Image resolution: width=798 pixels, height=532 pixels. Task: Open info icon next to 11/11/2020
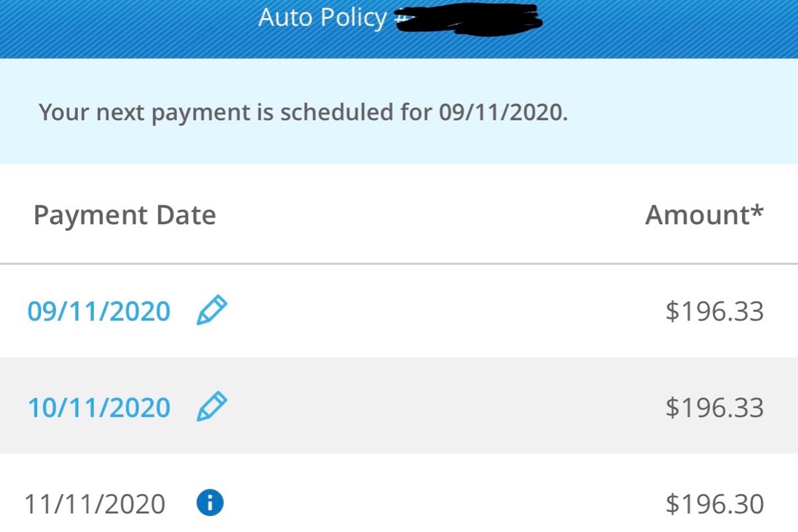click(210, 503)
